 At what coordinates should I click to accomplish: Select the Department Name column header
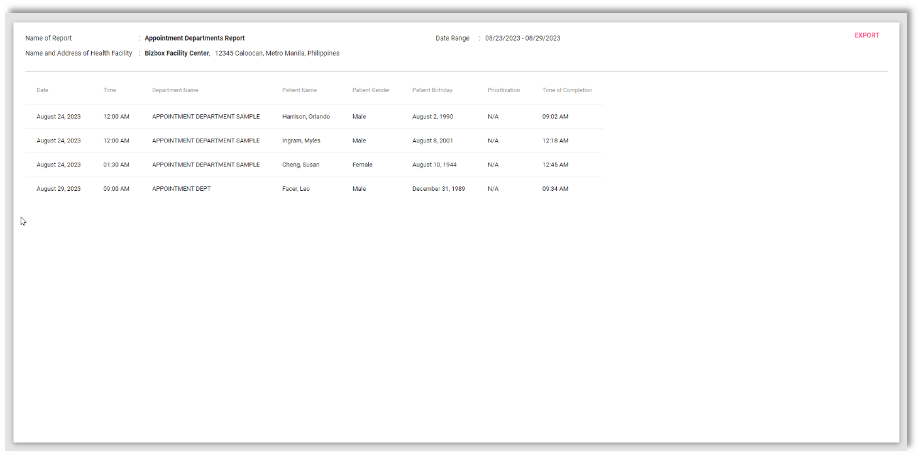[175, 91]
